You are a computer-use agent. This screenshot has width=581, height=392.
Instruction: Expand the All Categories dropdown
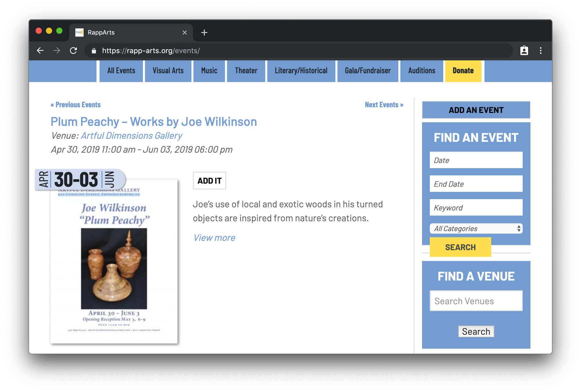(x=476, y=229)
